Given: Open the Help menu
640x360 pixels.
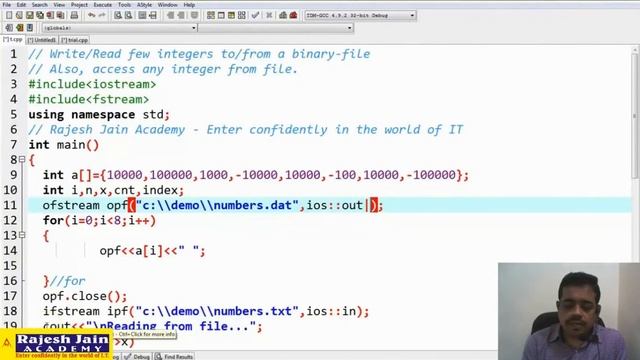Looking at the screenshot, I should pos(189,5).
